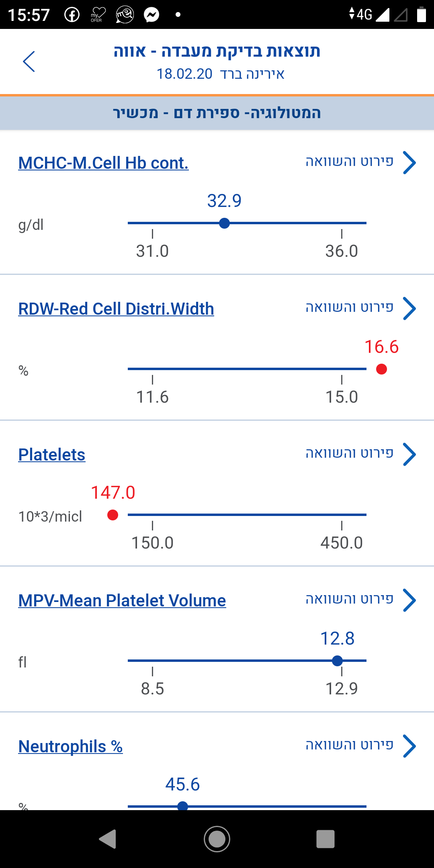Screen dimensions: 434x868
Task: Tap the back arrow in header
Action: (x=29, y=61)
